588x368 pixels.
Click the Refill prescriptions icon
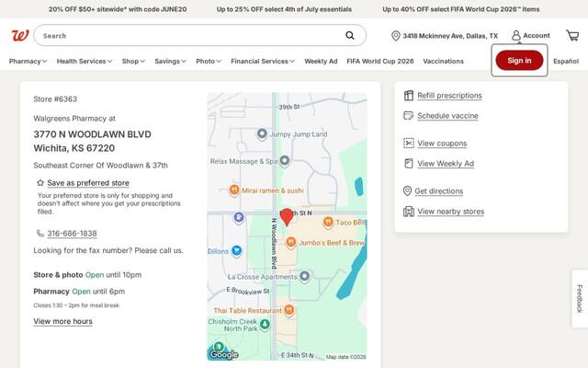tap(408, 96)
